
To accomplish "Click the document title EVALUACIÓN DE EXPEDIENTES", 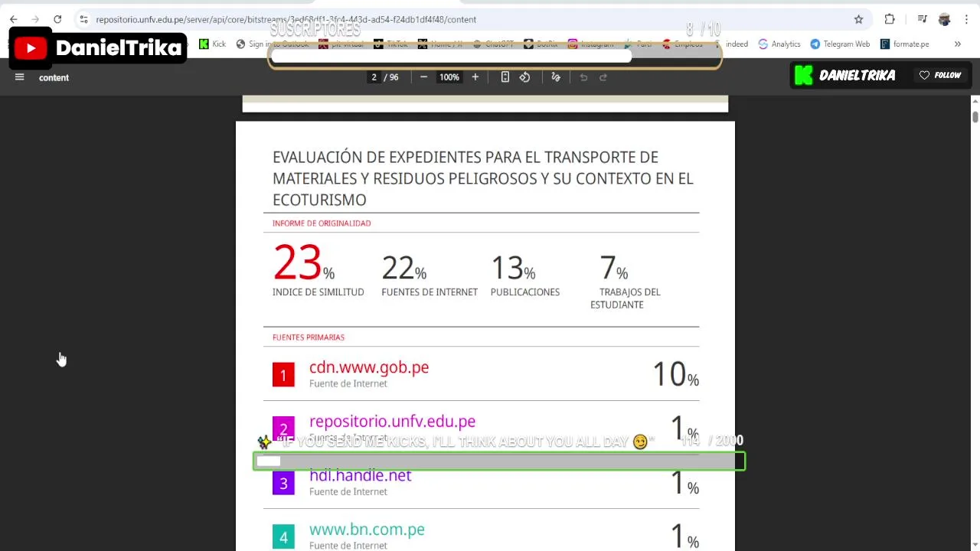I will click(482, 178).
